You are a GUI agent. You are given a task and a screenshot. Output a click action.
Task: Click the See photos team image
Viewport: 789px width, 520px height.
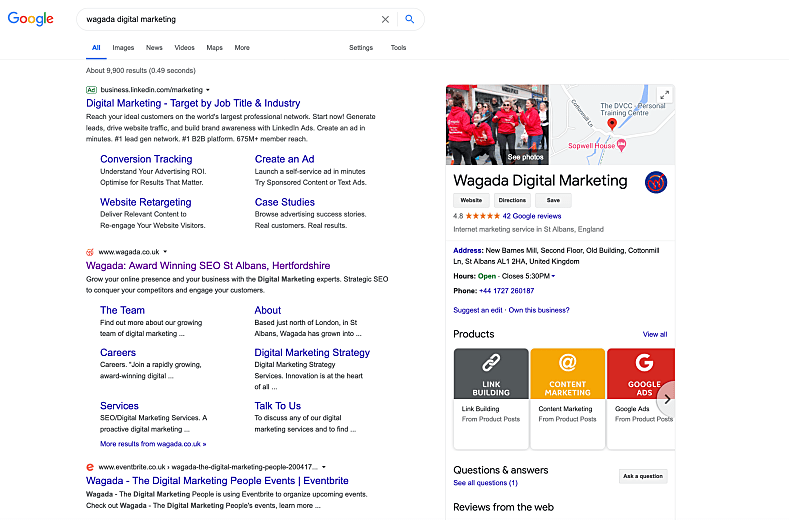click(497, 124)
